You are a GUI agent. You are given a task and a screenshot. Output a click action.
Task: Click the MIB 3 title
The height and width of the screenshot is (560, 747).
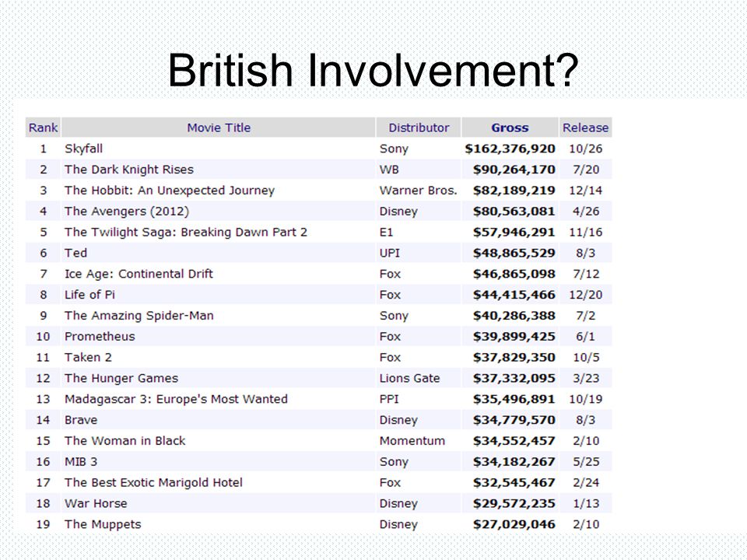[81, 462]
